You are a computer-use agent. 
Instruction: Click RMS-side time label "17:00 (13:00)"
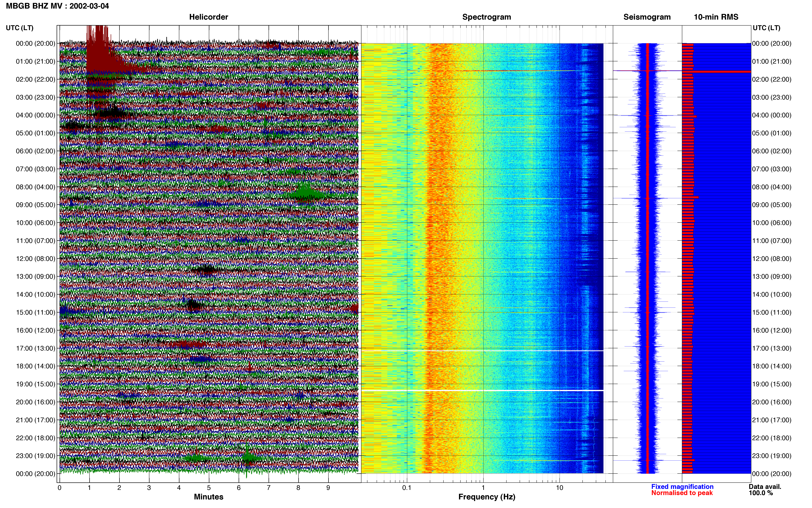point(772,348)
